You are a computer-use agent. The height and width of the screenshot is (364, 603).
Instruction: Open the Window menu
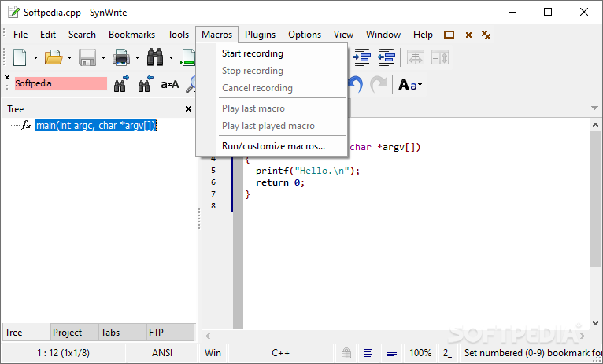coord(383,35)
